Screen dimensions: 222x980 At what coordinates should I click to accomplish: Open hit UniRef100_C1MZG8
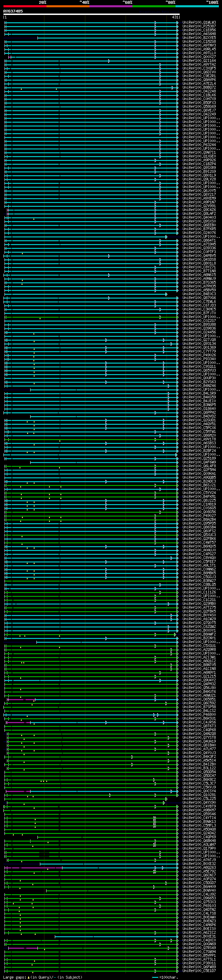point(199,41)
